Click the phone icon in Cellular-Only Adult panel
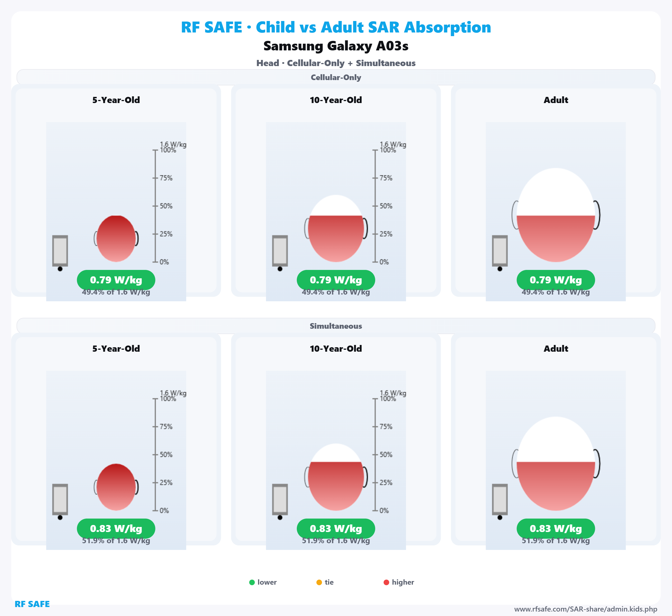This screenshot has width=672, height=616. click(500, 251)
